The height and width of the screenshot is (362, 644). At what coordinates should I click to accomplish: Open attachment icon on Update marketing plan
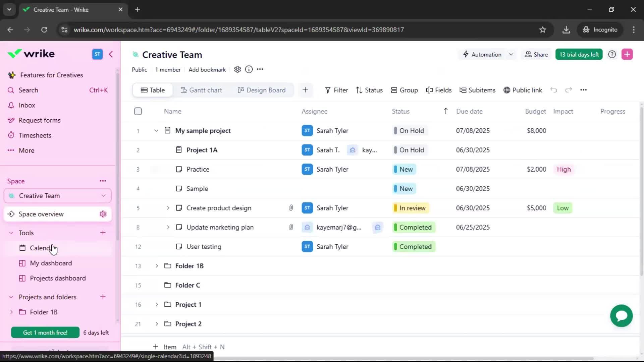[x=291, y=227]
